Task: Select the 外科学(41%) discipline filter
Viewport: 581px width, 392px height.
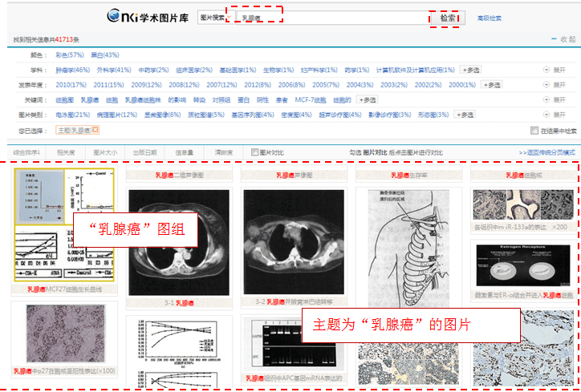Action: point(114,70)
